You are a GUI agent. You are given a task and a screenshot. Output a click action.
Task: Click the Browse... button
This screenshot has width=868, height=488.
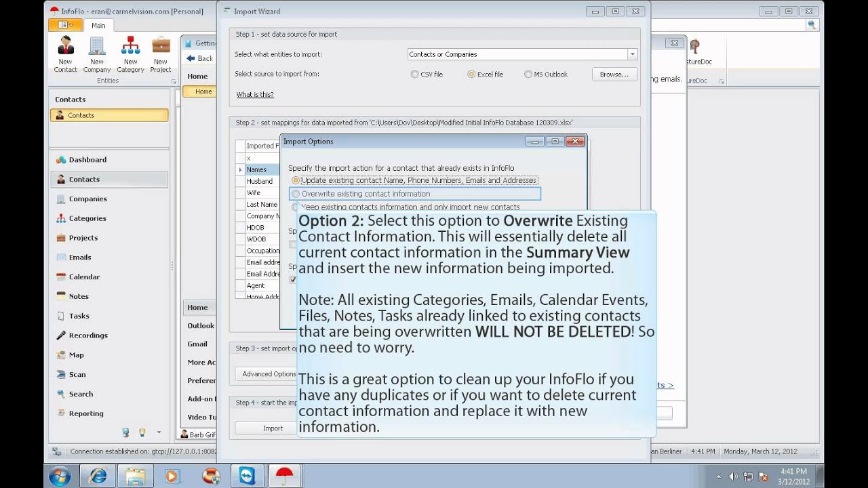pyautogui.click(x=614, y=75)
